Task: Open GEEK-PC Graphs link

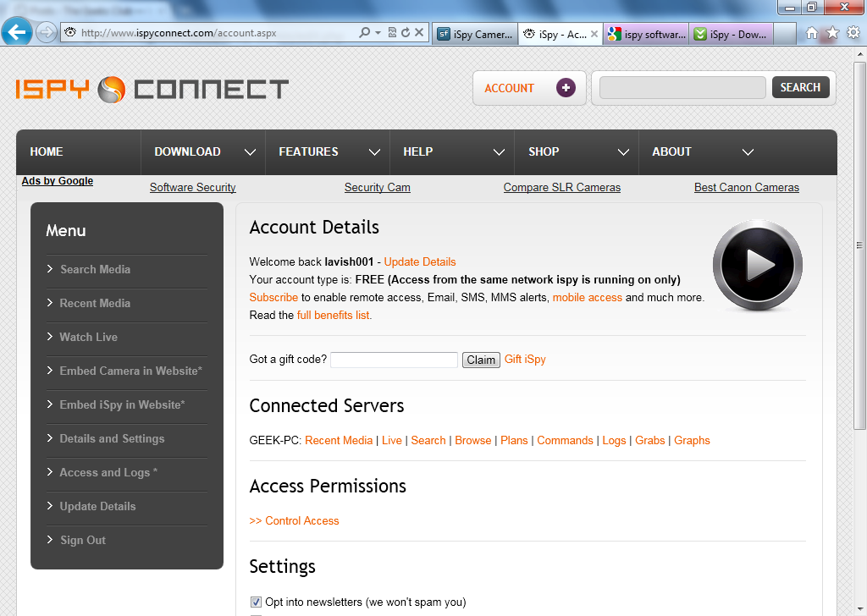Action: pos(692,440)
